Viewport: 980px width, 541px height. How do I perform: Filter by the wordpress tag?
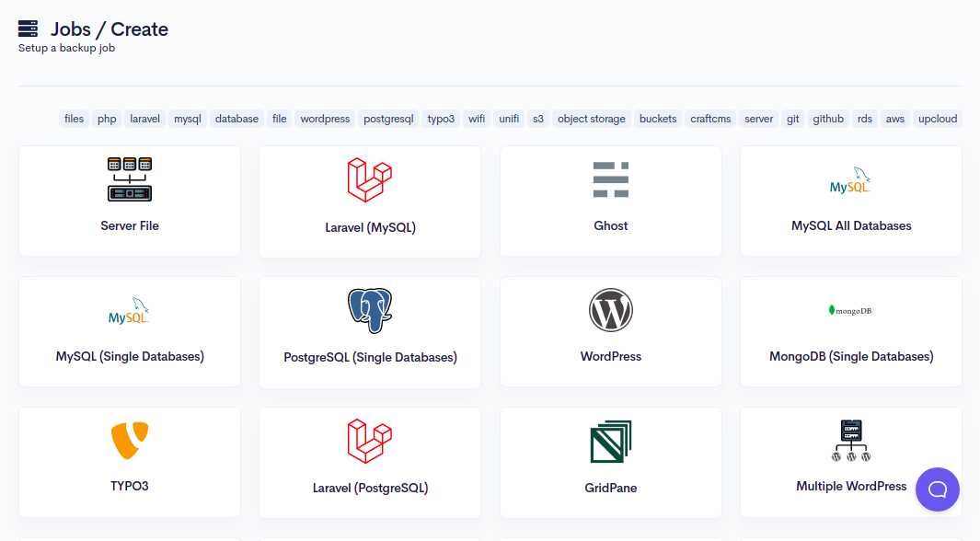(325, 119)
